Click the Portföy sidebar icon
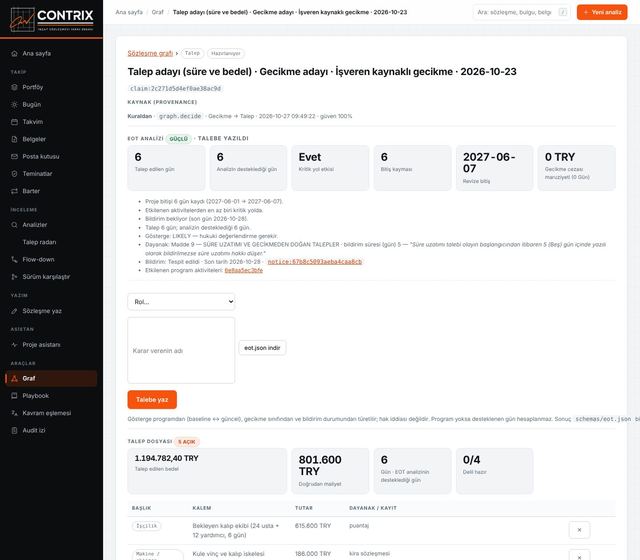This screenshot has height=560, width=640. click(14, 87)
